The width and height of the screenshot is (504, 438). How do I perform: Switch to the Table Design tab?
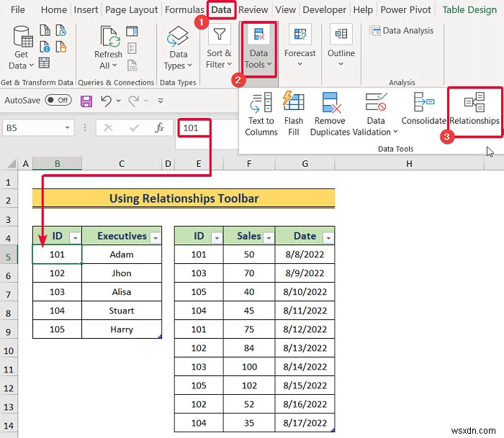(469, 10)
